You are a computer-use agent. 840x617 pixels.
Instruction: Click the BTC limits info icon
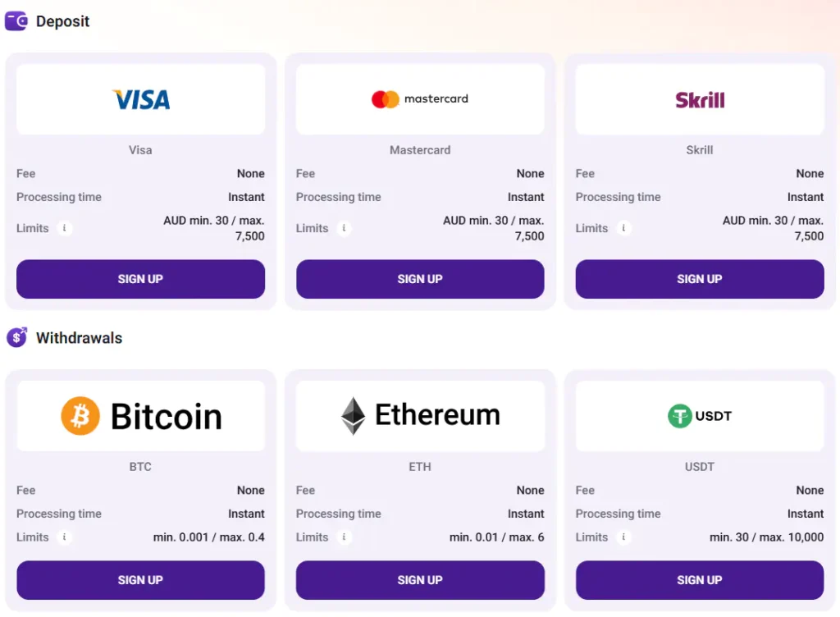coord(64,537)
